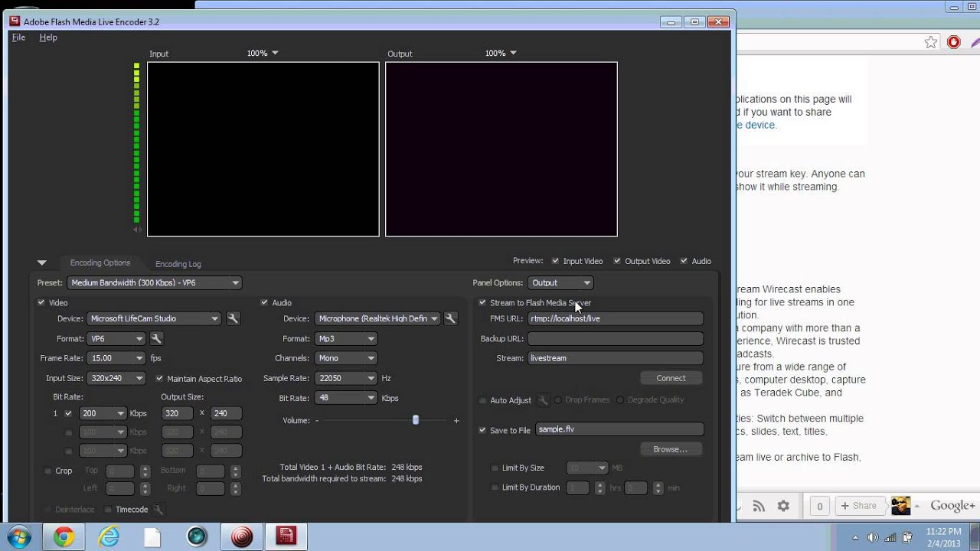Open the Input Size dropdown
Viewport: 980px width, 551px height.
(116, 378)
